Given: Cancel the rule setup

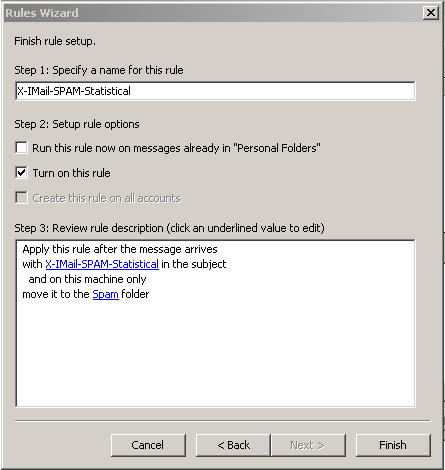Looking at the screenshot, I should coord(148,445).
